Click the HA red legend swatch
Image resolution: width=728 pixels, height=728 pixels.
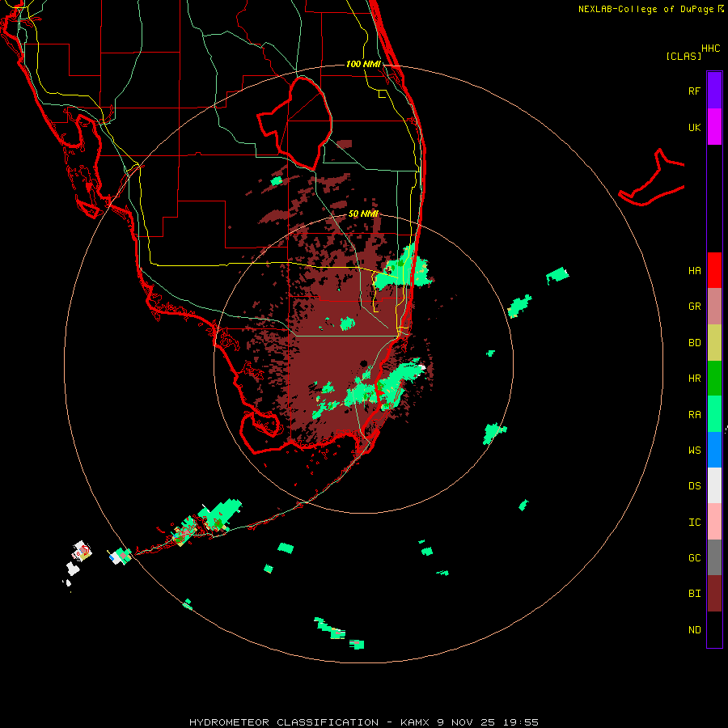714,270
